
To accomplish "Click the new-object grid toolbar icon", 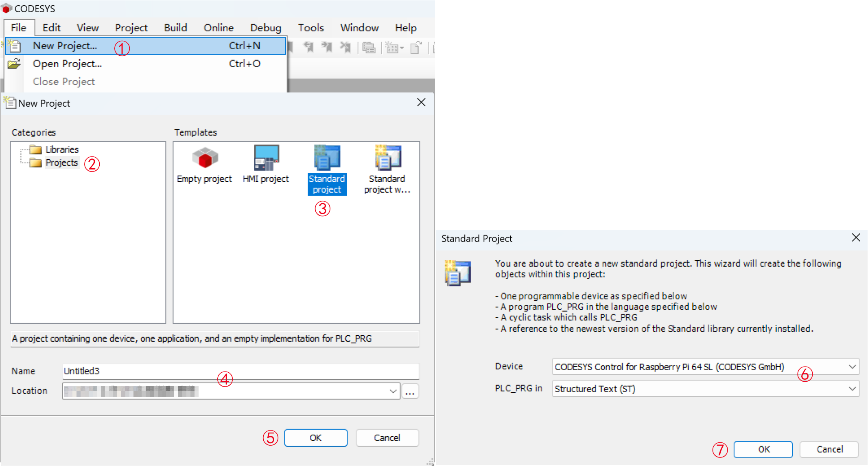I will pos(391,48).
